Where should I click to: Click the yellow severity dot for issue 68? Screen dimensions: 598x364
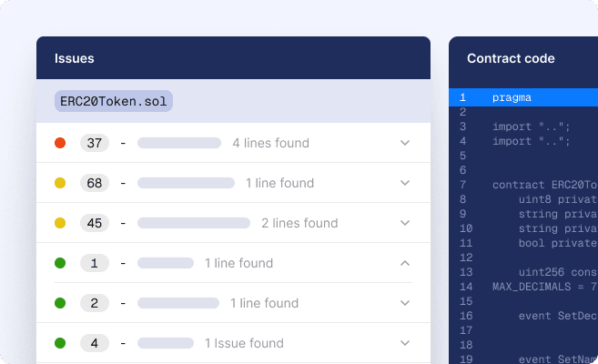(60, 183)
